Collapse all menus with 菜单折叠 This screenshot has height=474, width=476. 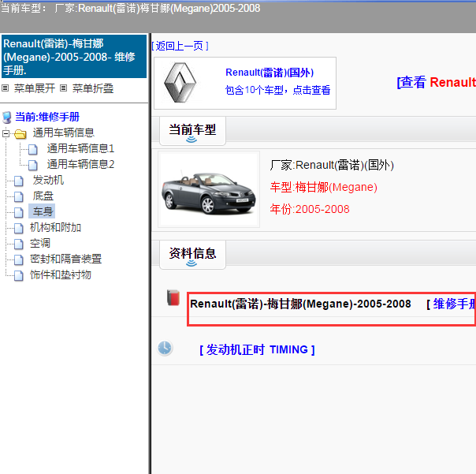(93, 88)
